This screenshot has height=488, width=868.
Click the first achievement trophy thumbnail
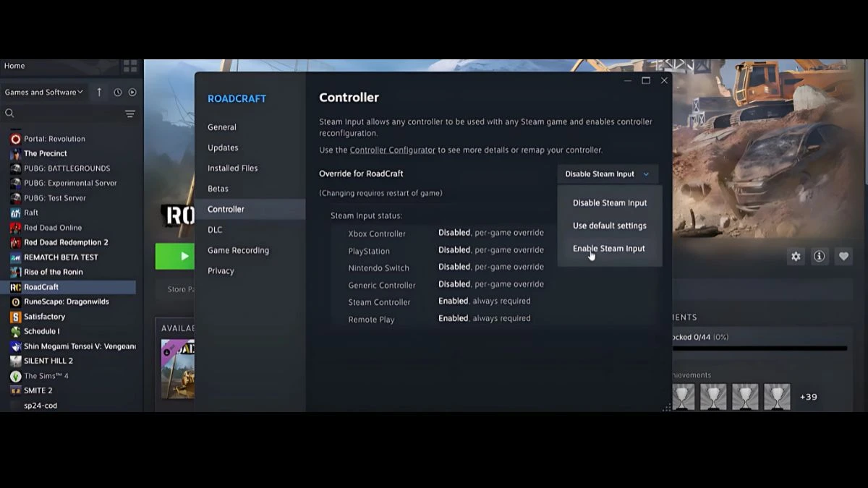click(684, 397)
